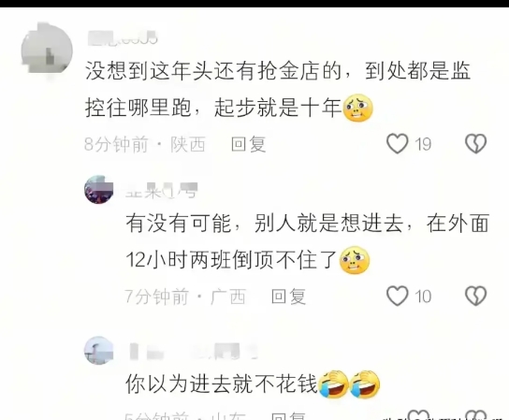Tap the 7分钟前 timestamp
Image resolution: width=509 pixels, height=420 pixels.
point(157,297)
